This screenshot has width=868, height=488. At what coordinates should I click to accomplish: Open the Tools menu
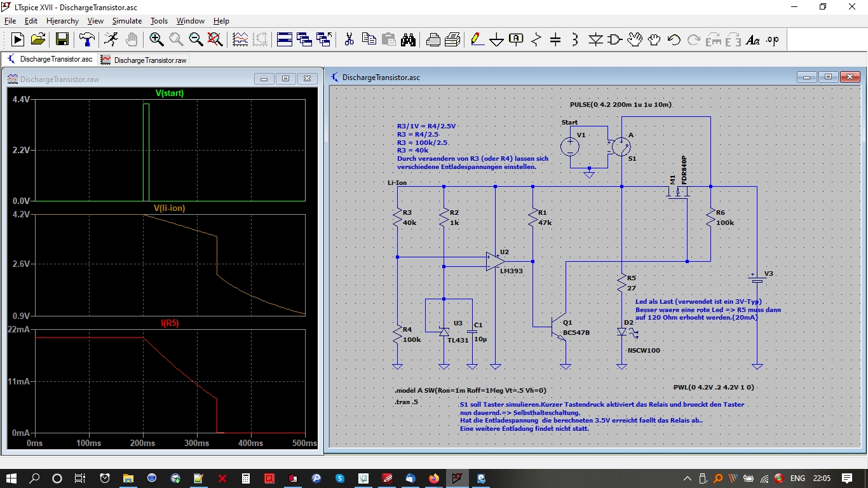(x=159, y=21)
